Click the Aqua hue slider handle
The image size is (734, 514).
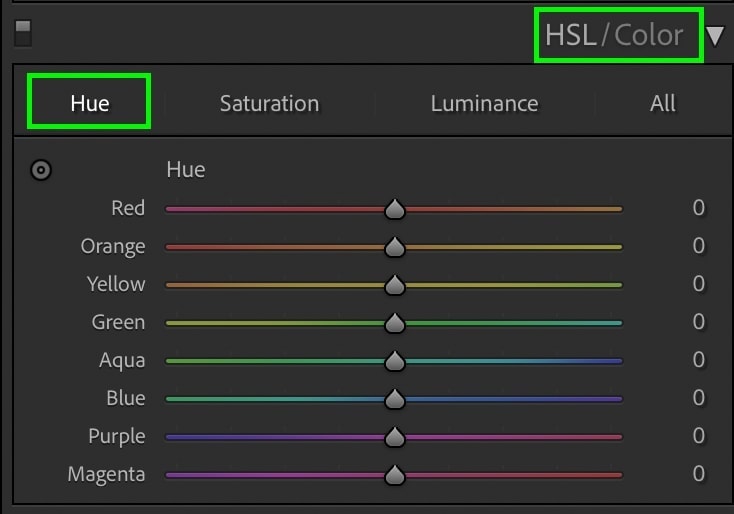click(395, 361)
